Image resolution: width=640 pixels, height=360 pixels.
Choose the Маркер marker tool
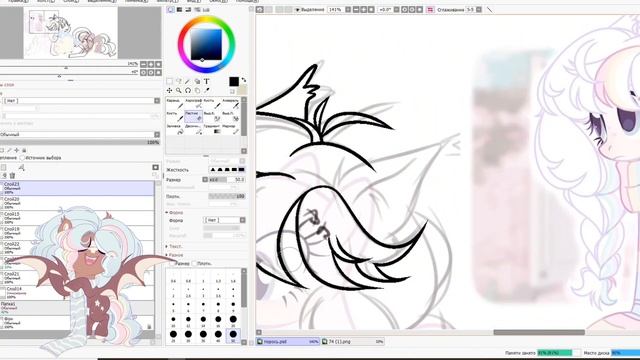(231, 129)
